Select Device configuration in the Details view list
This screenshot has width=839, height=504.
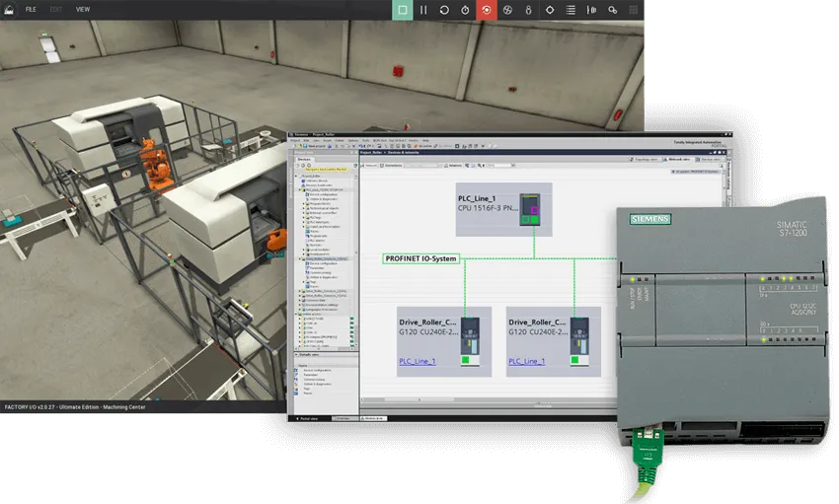(317, 371)
